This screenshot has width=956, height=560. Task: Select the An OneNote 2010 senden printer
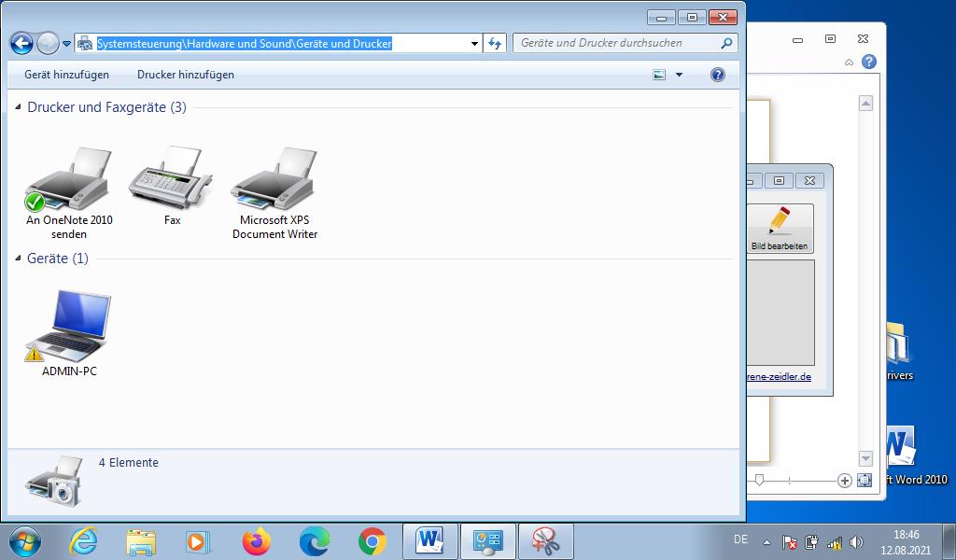pyautogui.click(x=69, y=193)
